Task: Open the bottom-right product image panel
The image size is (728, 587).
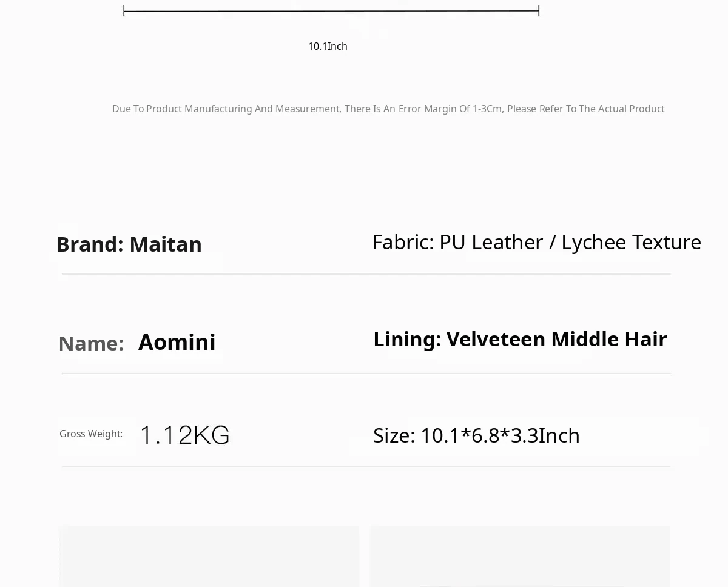Action: click(x=520, y=557)
